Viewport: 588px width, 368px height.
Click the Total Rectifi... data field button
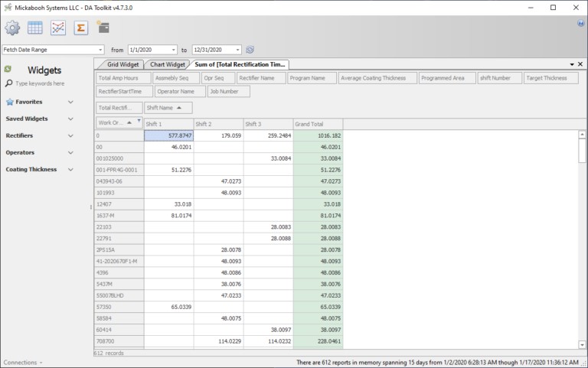[119, 108]
